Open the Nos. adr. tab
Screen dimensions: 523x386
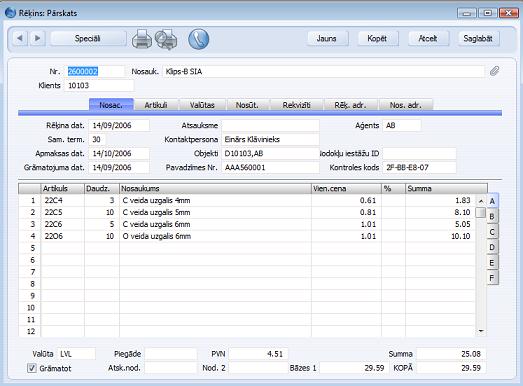tap(406, 105)
